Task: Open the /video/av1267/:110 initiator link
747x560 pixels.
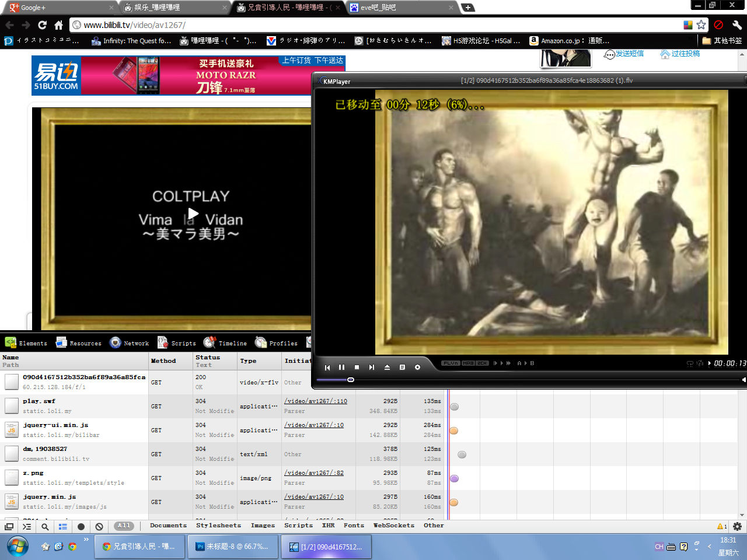Action: (316, 401)
